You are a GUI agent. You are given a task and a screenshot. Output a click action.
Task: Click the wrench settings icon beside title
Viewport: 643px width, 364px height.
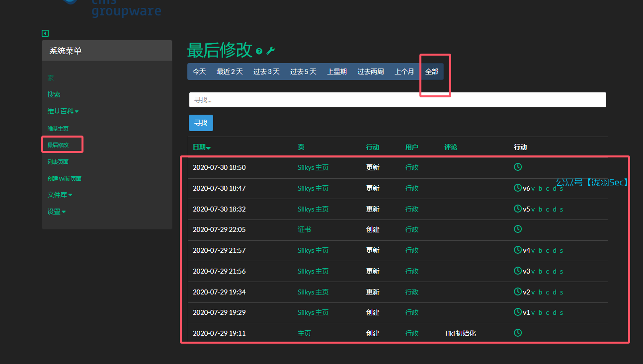pos(271,51)
